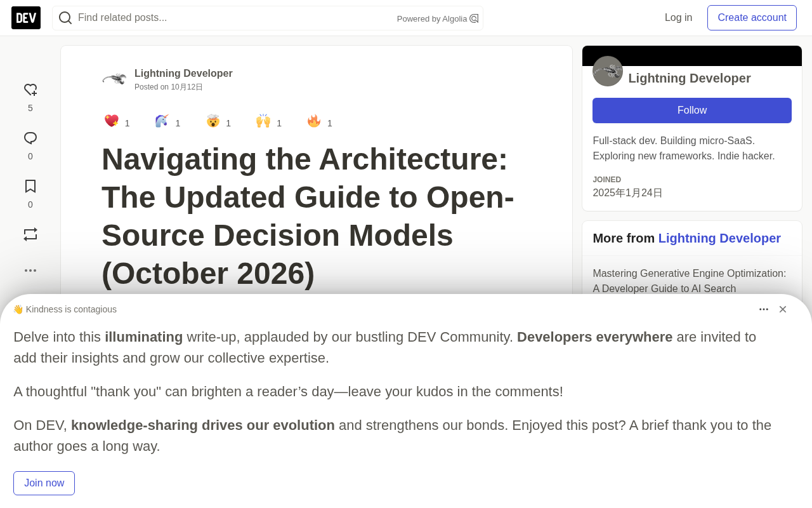
Task: Click the article title heading
Action: 308,216
